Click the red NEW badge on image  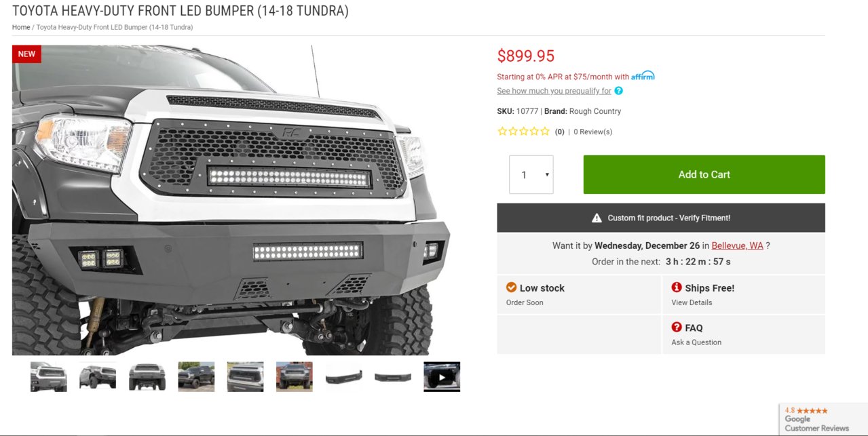coord(26,54)
